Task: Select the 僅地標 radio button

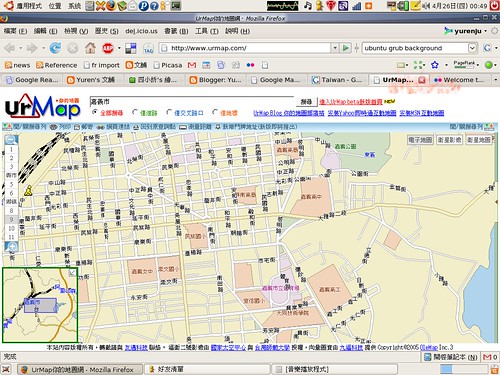Action: pos(215,112)
